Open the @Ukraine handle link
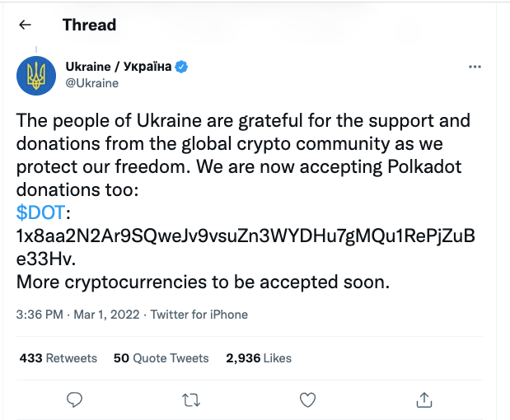 [91, 82]
